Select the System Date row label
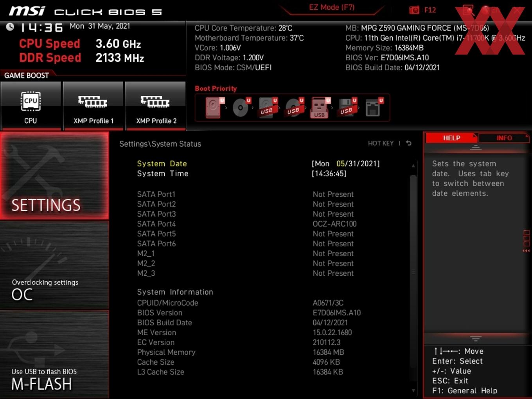 162,164
